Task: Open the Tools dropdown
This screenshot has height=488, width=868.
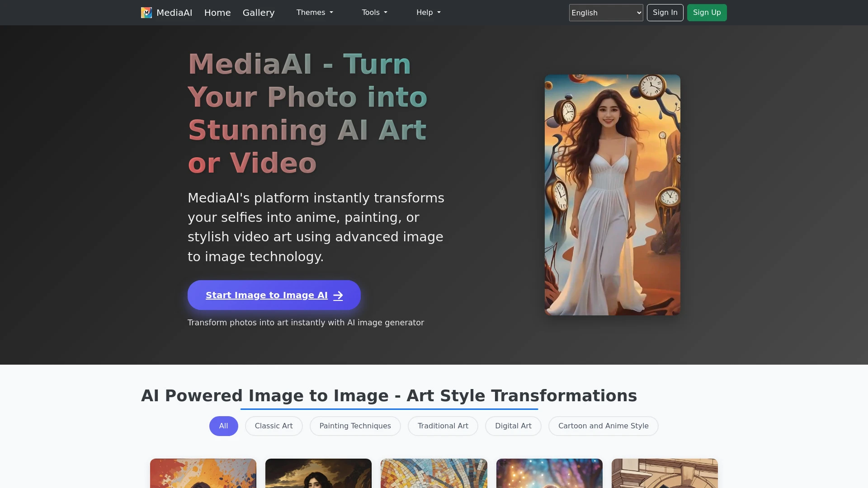Action: click(x=374, y=12)
